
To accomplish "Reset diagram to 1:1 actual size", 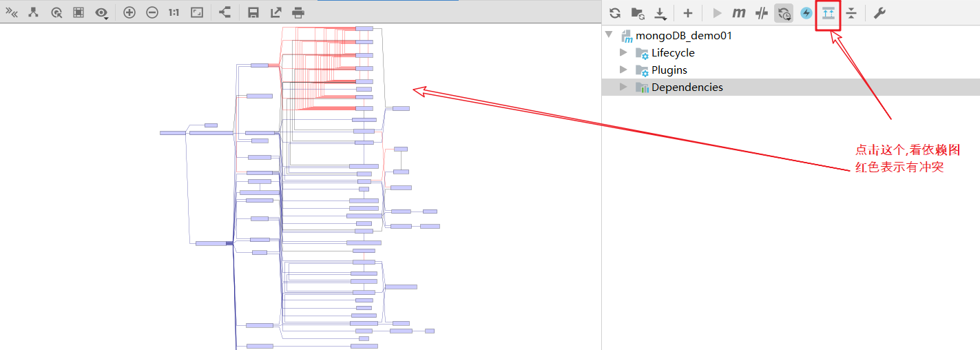I will (x=174, y=12).
